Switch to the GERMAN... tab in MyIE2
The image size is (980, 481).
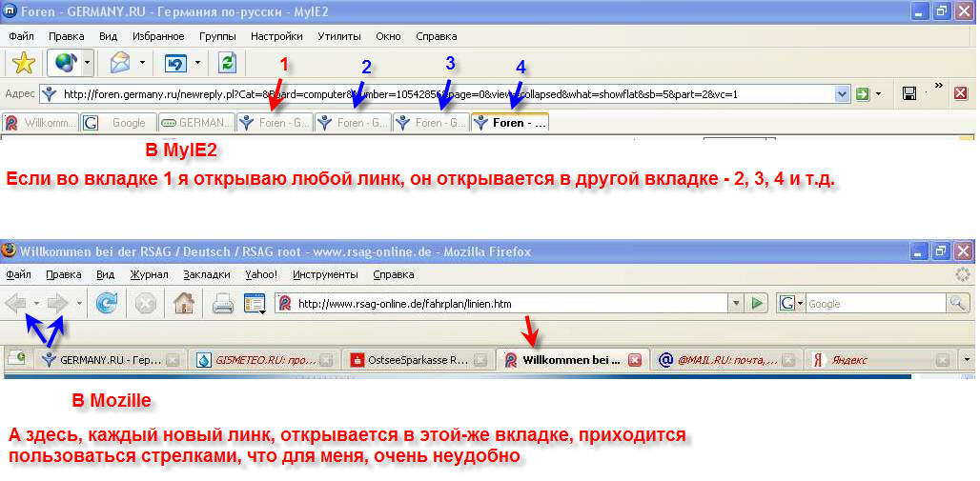click(197, 123)
